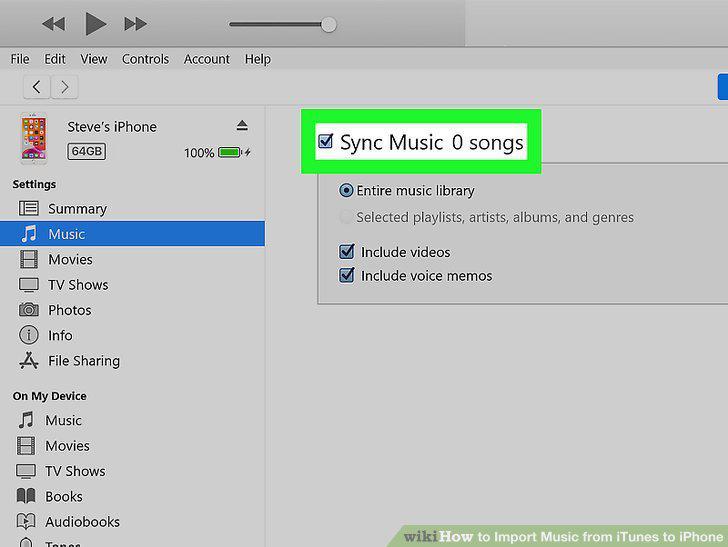
Task: Click the Photos camera icon
Action: click(x=29, y=309)
